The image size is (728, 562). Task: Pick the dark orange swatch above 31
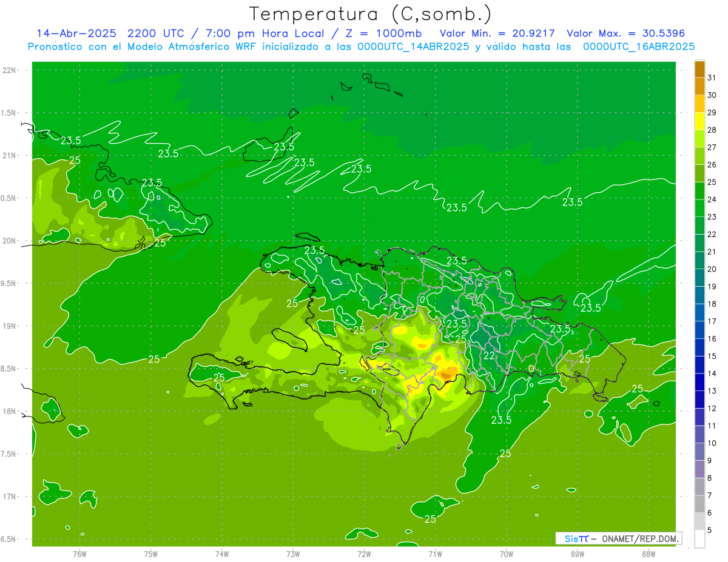pos(699,69)
